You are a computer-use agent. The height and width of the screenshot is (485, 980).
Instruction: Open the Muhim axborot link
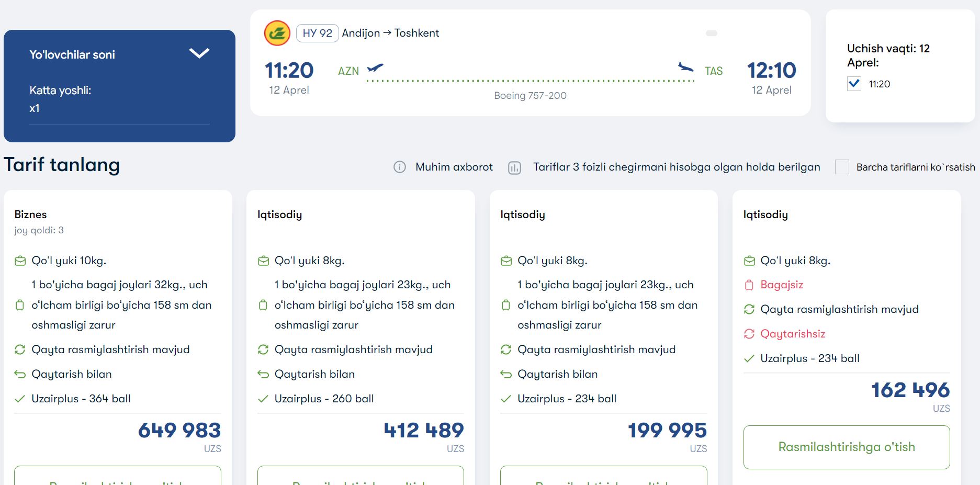tap(454, 167)
